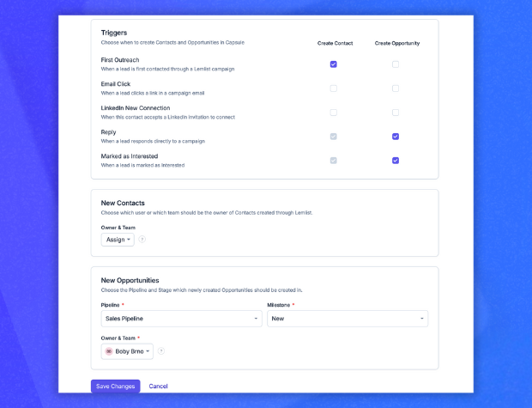Screen dimensions: 532x408
Task: Click the LinkedIn New Connection trigger label
Action: 136,108
